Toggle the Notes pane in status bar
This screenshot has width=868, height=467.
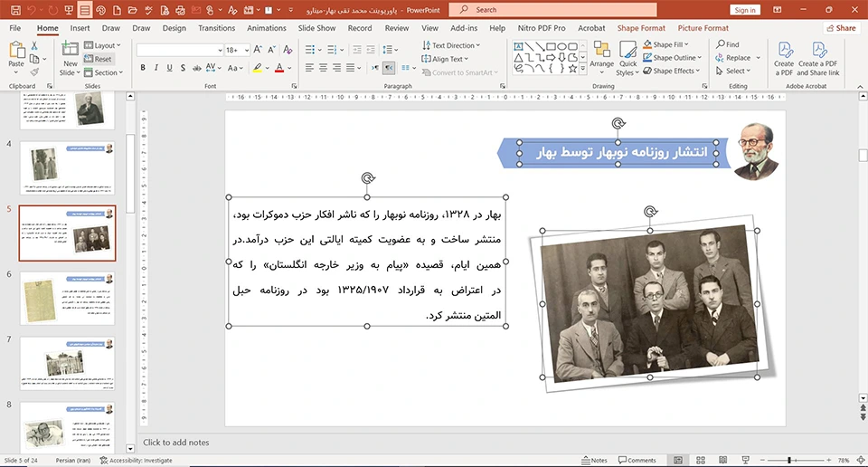[594, 461]
